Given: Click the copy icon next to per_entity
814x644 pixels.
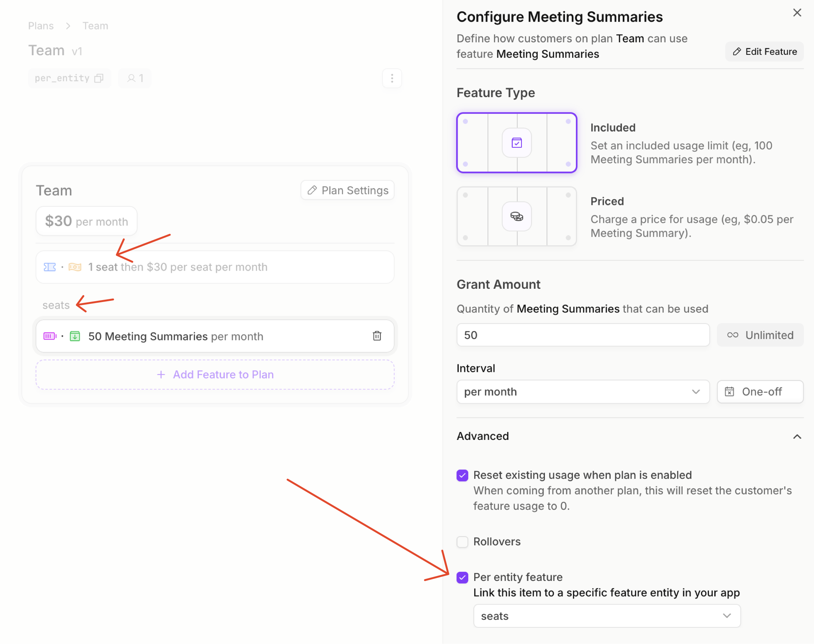Looking at the screenshot, I should (x=99, y=78).
